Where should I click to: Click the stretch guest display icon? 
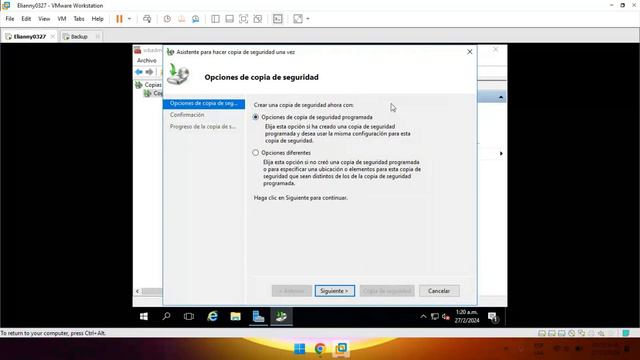tap(298, 19)
